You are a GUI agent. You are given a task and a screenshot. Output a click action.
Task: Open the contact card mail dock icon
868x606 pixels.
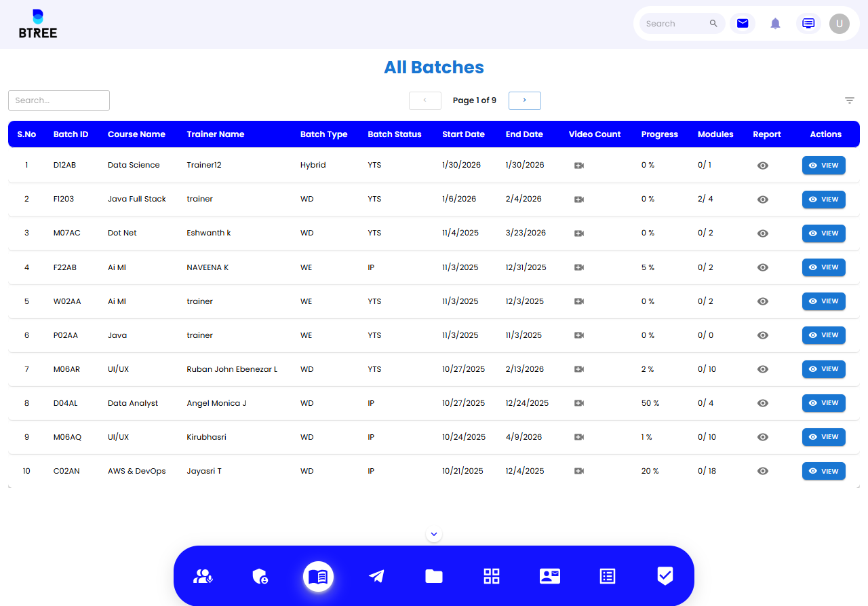549,576
